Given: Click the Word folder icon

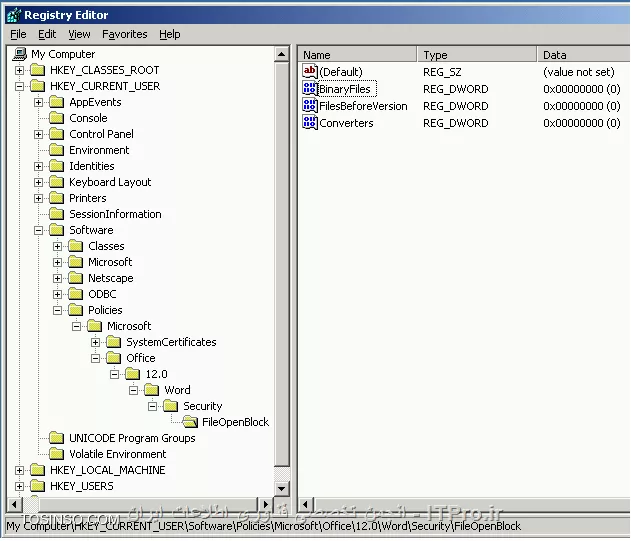Looking at the screenshot, I should [152, 390].
